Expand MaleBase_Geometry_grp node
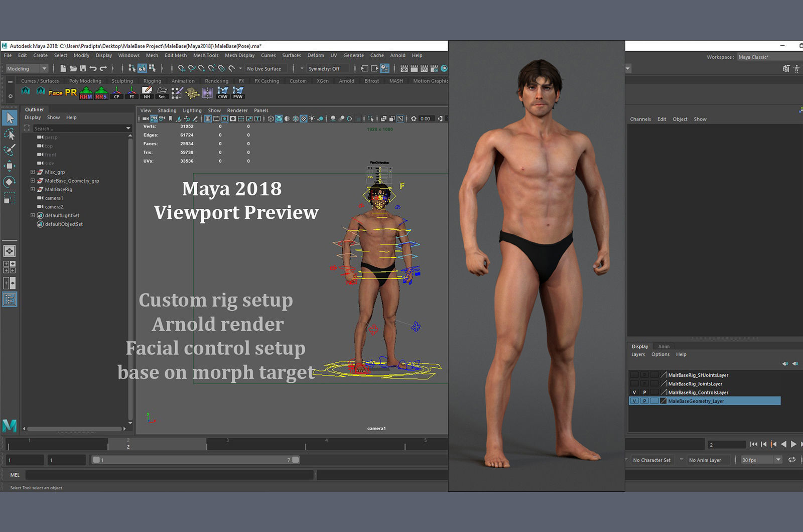The height and width of the screenshot is (532, 803). tap(33, 181)
